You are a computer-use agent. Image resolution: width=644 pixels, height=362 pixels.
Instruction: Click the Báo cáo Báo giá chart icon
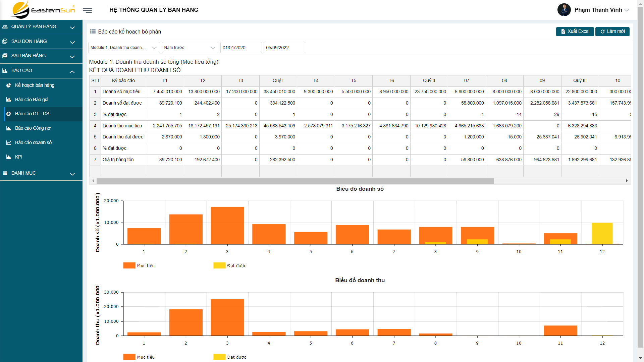click(x=9, y=100)
